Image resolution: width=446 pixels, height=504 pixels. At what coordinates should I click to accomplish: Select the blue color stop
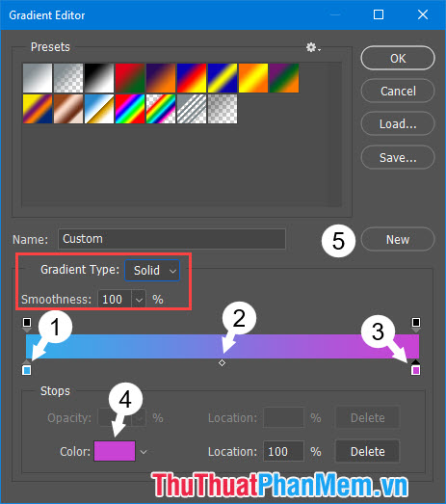pyautogui.click(x=27, y=368)
